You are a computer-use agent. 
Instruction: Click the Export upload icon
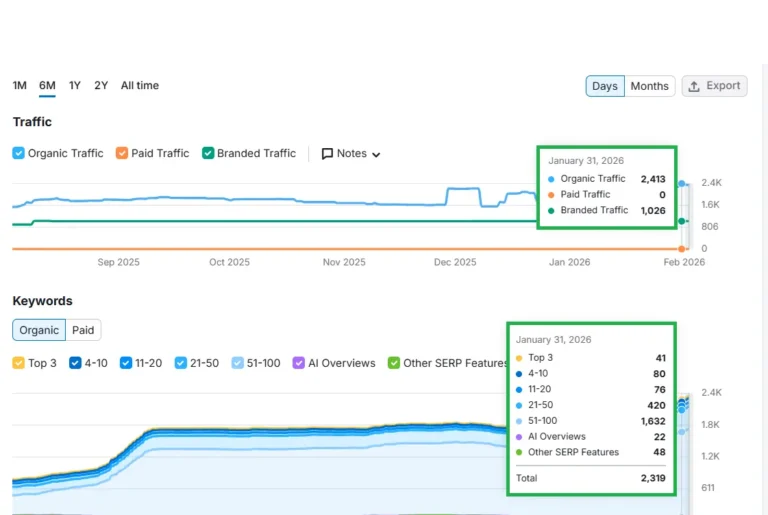click(695, 86)
